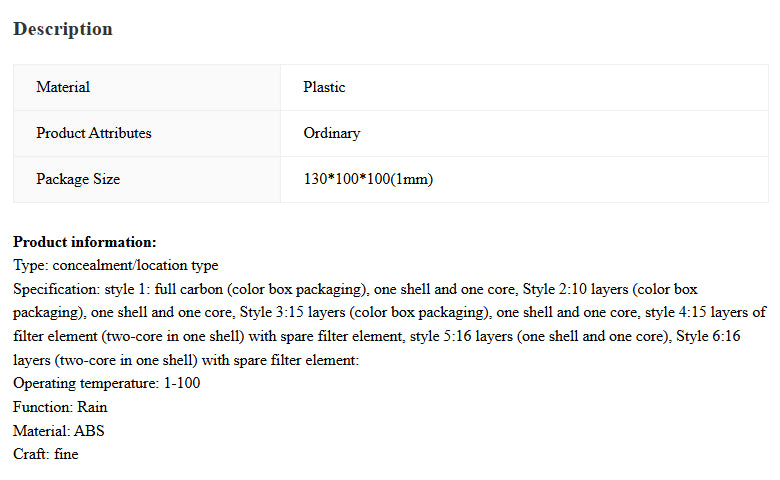Click the bold Product information heading
Screen dimensions: 780x480
click(85, 242)
